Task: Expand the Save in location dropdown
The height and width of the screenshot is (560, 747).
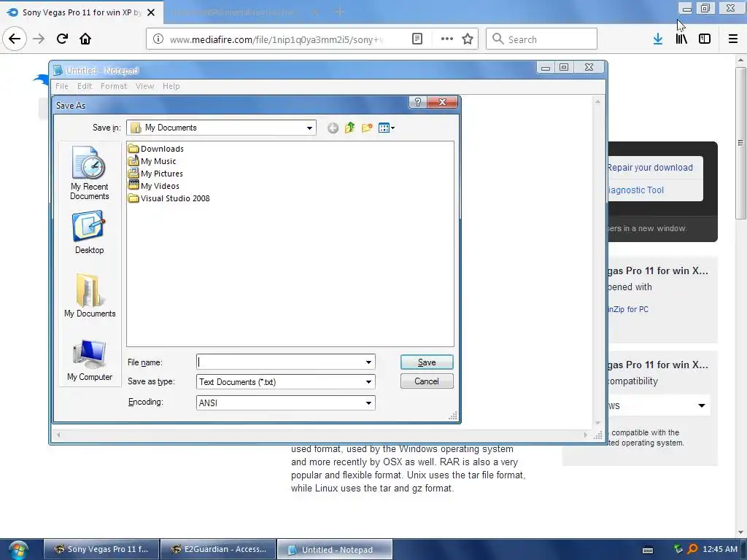Action: coord(309,128)
